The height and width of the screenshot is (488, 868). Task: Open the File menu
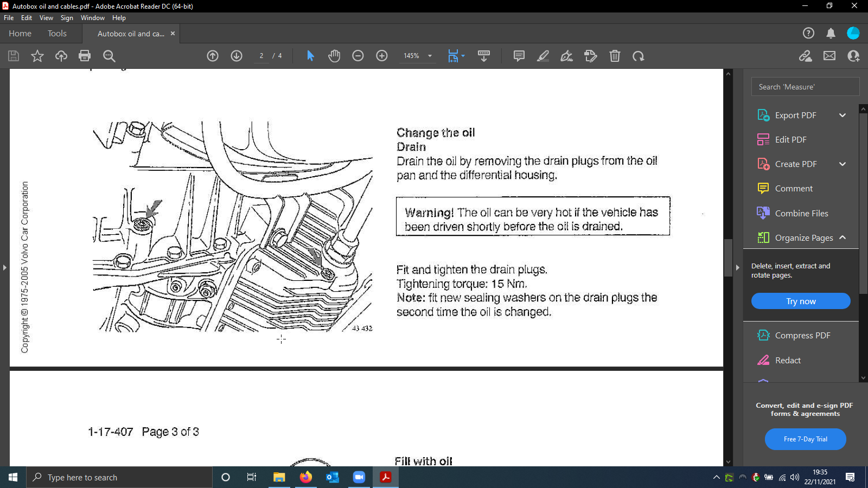pyautogui.click(x=9, y=18)
